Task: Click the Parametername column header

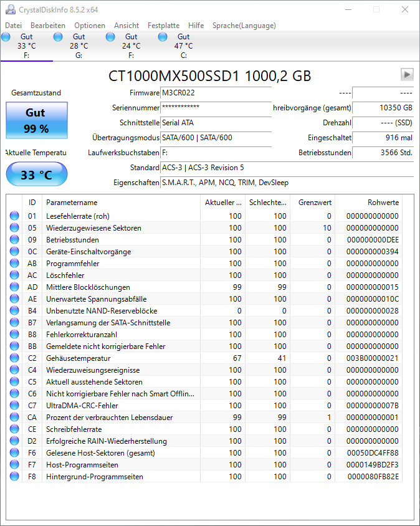Action: click(x=121, y=203)
